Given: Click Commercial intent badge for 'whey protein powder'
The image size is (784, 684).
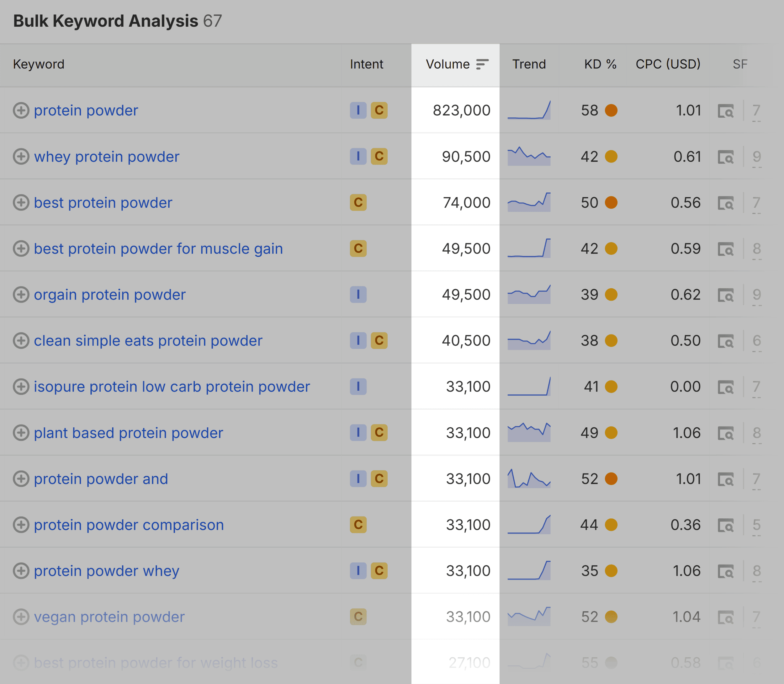Looking at the screenshot, I should [379, 157].
